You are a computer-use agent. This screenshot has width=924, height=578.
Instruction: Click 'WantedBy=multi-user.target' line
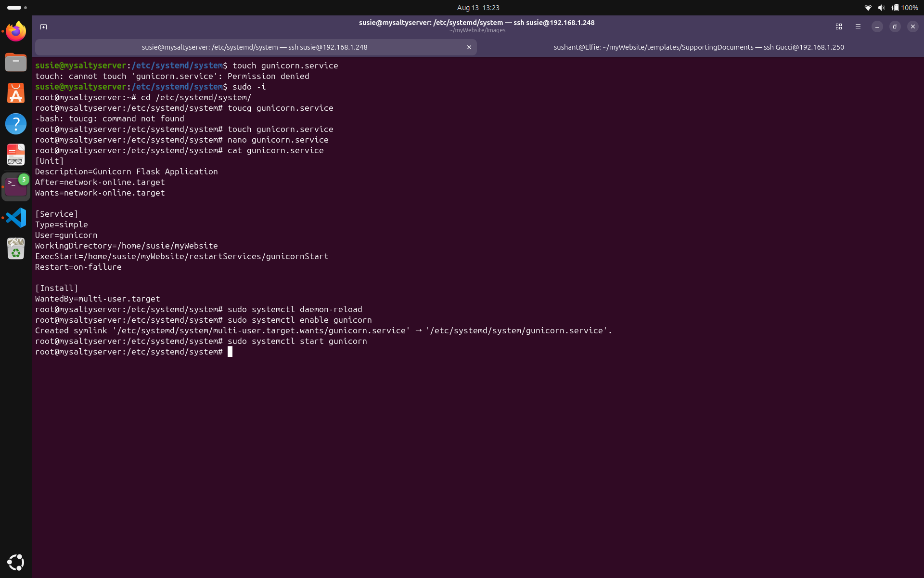[x=98, y=299]
